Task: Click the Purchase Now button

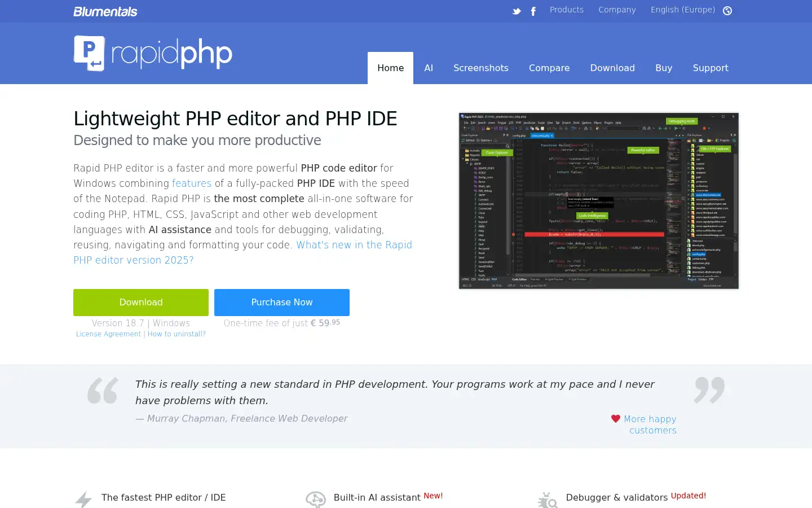Action: (x=282, y=303)
